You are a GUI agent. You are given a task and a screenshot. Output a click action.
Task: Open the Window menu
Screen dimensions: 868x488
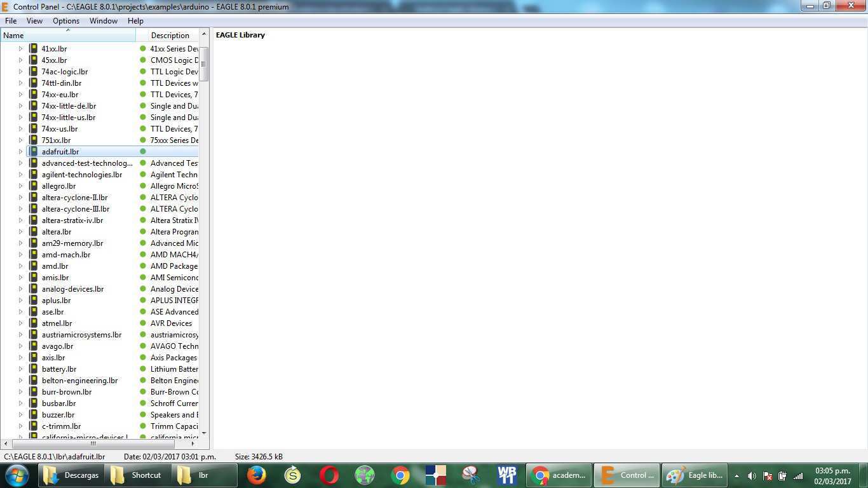coord(104,21)
